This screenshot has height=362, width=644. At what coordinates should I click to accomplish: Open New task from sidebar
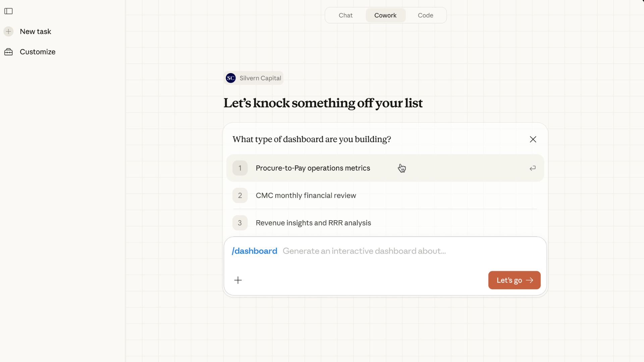tap(35, 32)
